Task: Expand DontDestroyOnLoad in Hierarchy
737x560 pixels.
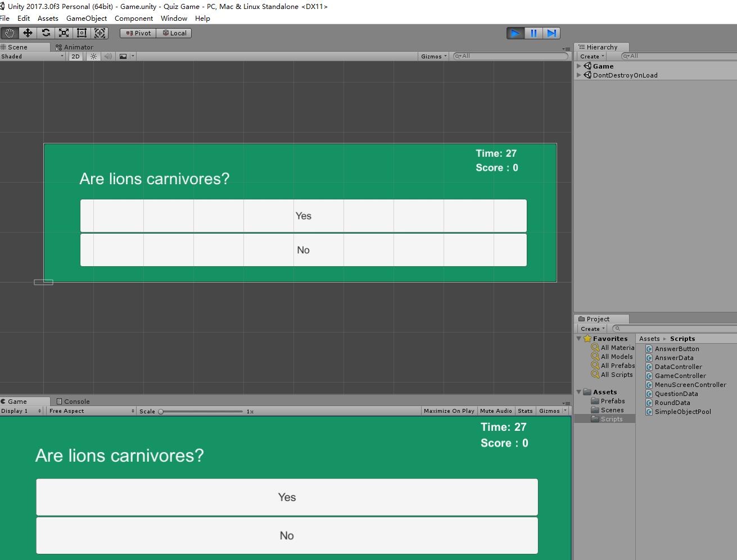Action: pos(579,75)
